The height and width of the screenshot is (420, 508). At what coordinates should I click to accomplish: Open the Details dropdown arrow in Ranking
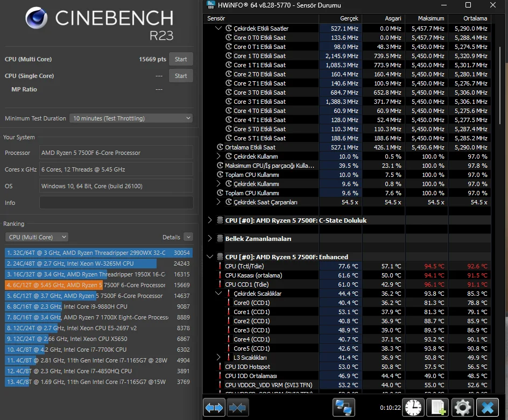[188, 237]
